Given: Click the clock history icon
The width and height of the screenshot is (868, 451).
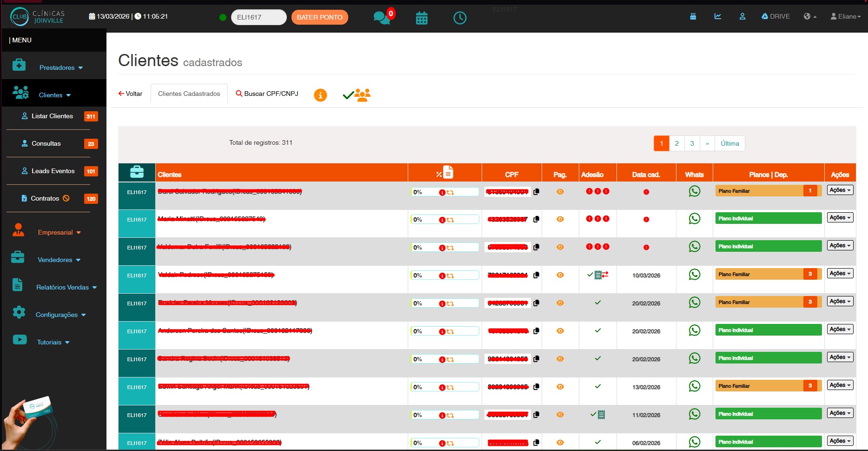Looking at the screenshot, I should 459,18.
